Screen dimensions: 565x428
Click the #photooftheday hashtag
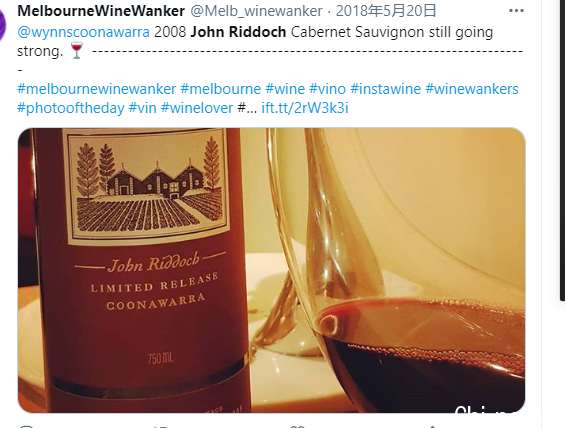71,108
